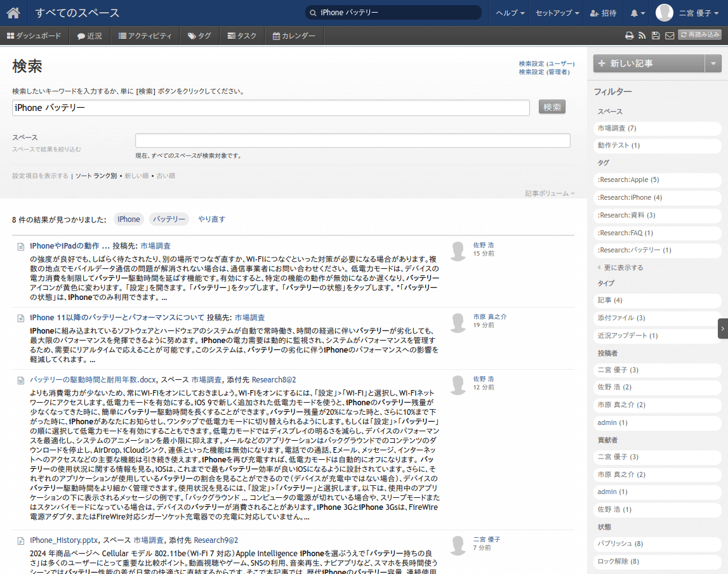Click the save floppy disk icon
This screenshot has height=574, width=728.
(656, 36)
